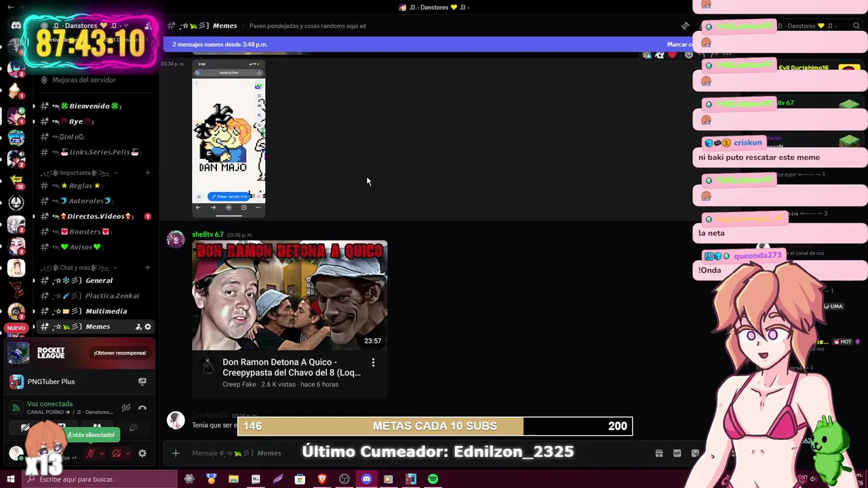Open Microsoft Store from the taskbar
The height and width of the screenshot is (488, 868).
pos(300,479)
